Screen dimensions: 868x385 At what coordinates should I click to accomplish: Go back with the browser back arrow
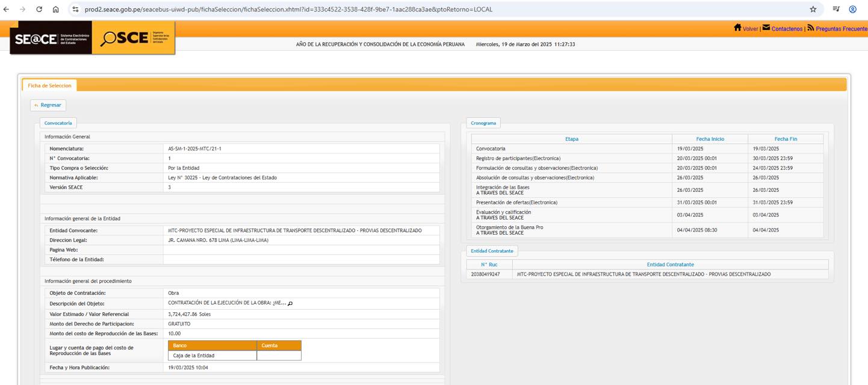[7, 10]
